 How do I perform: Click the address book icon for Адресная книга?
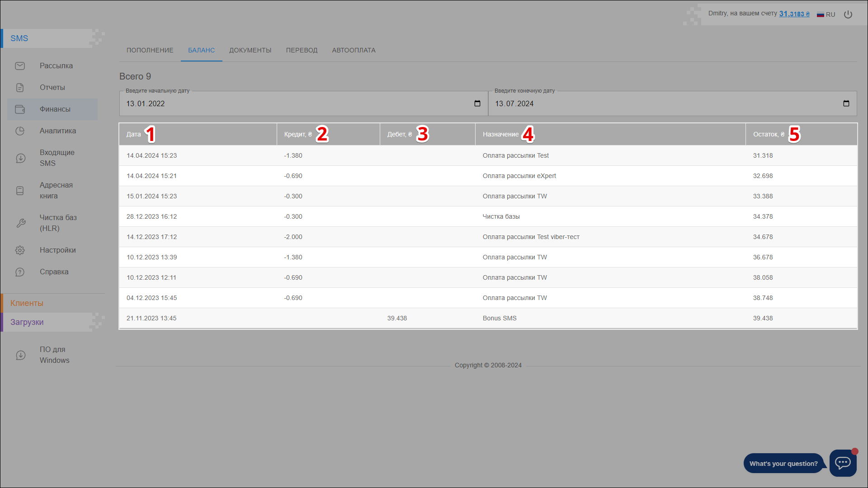point(20,191)
